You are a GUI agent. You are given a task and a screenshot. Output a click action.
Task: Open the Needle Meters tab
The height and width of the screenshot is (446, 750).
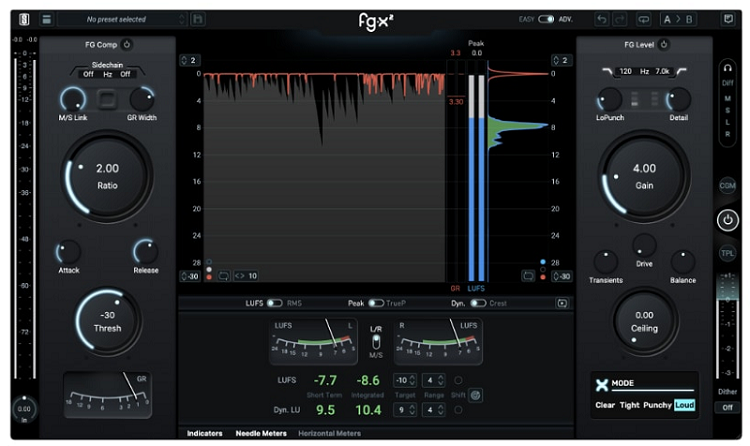click(x=261, y=433)
